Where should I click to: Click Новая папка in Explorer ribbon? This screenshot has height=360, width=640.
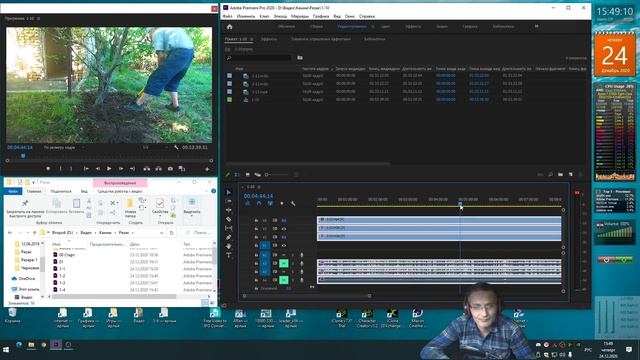tap(130, 208)
